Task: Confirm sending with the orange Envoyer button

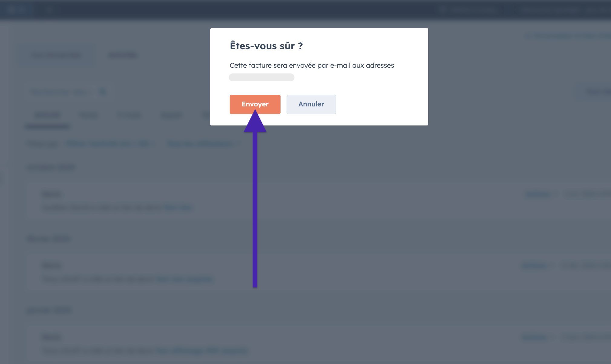Action: pyautogui.click(x=255, y=104)
